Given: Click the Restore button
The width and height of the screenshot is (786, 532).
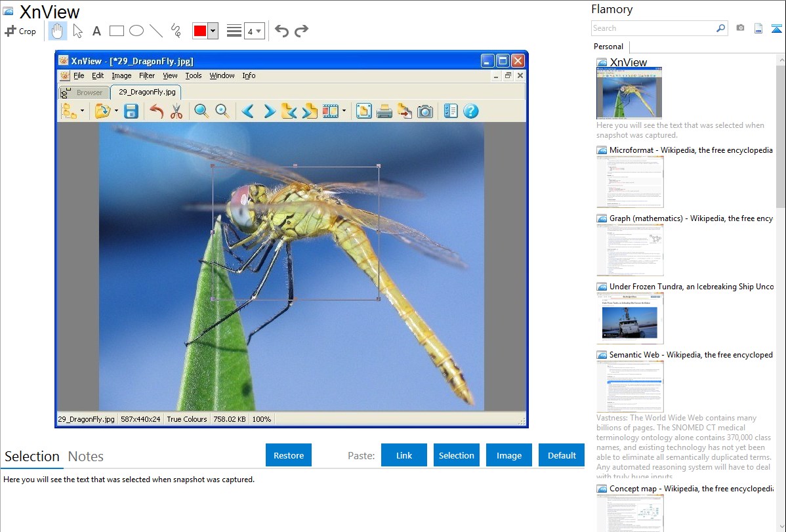Looking at the screenshot, I should (x=289, y=455).
